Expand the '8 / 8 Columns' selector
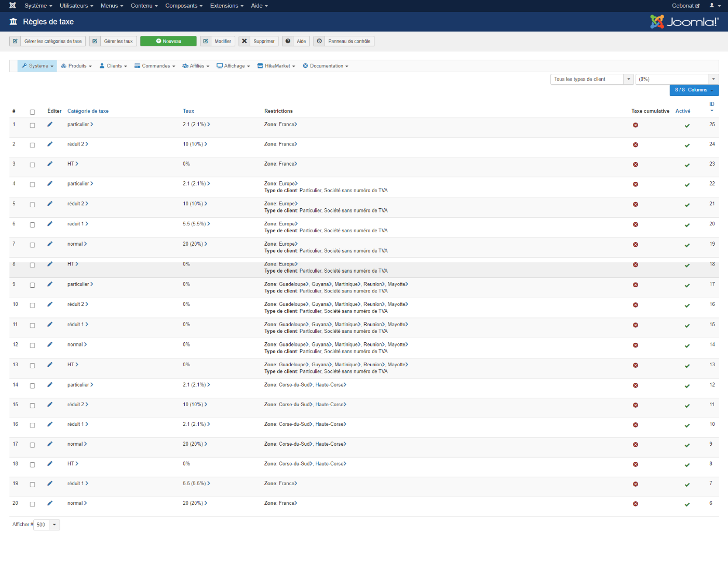 point(694,90)
